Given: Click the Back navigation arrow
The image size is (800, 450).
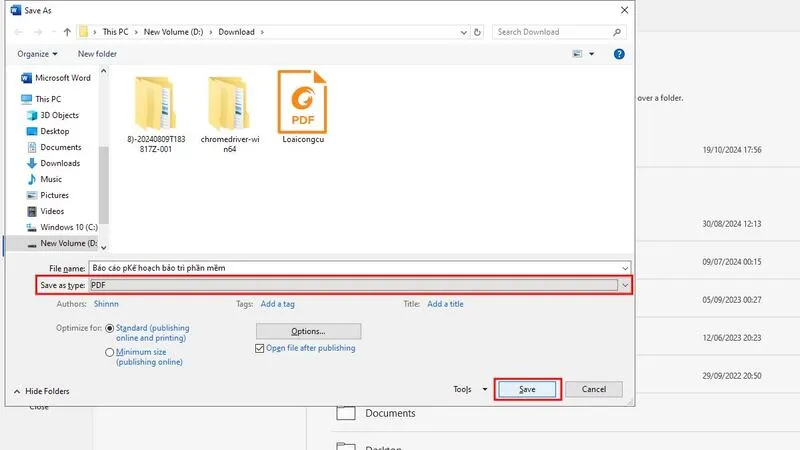Looking at the screenshot, I should (18, 32).
